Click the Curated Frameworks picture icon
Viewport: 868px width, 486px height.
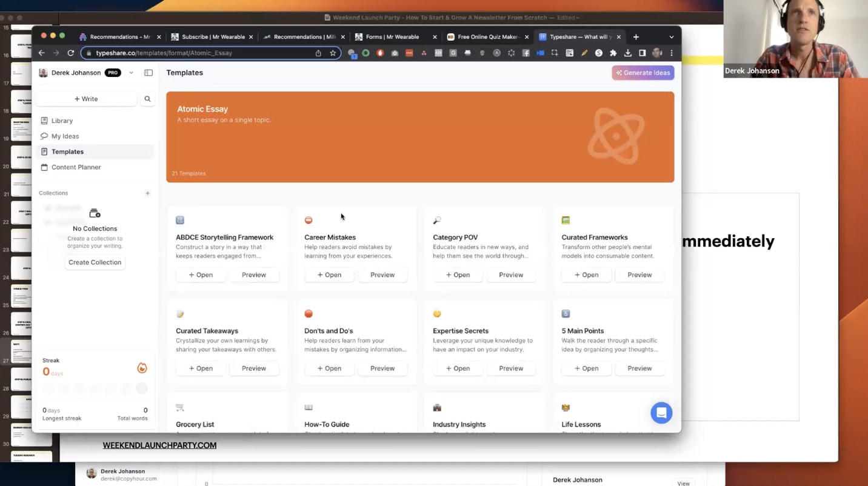click(x=566, y=220)
